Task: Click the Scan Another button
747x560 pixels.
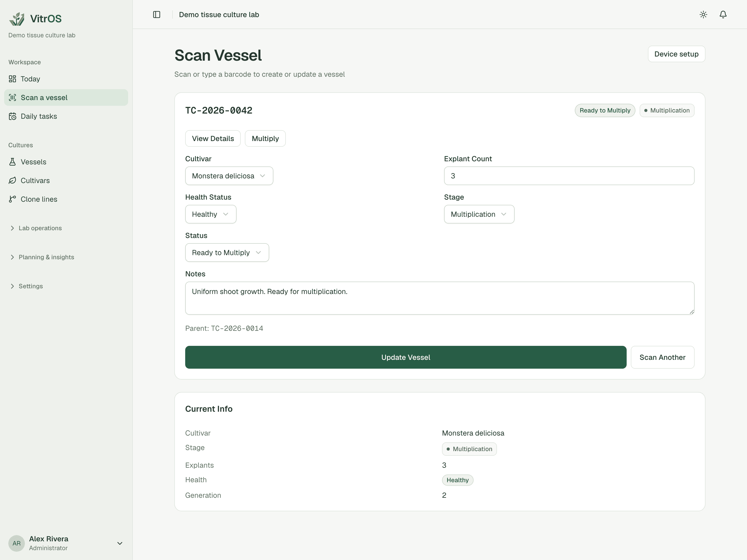Action: pyautogui.click(x=662, y=357)
